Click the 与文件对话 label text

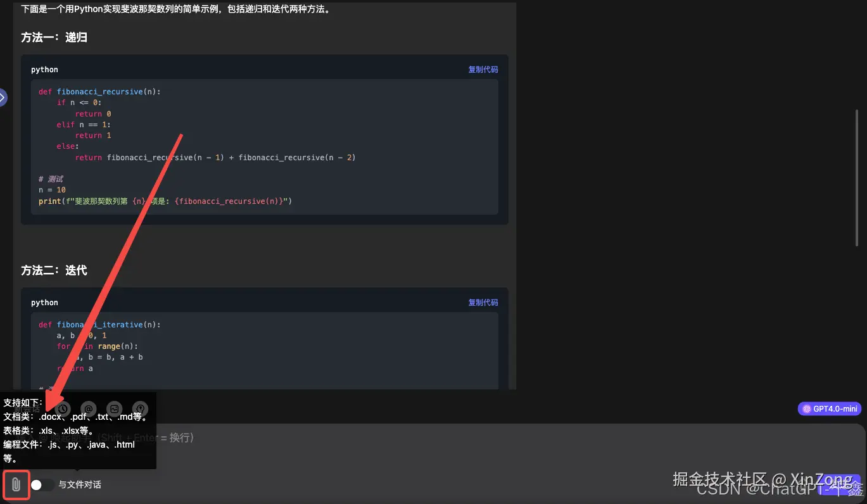80,485
